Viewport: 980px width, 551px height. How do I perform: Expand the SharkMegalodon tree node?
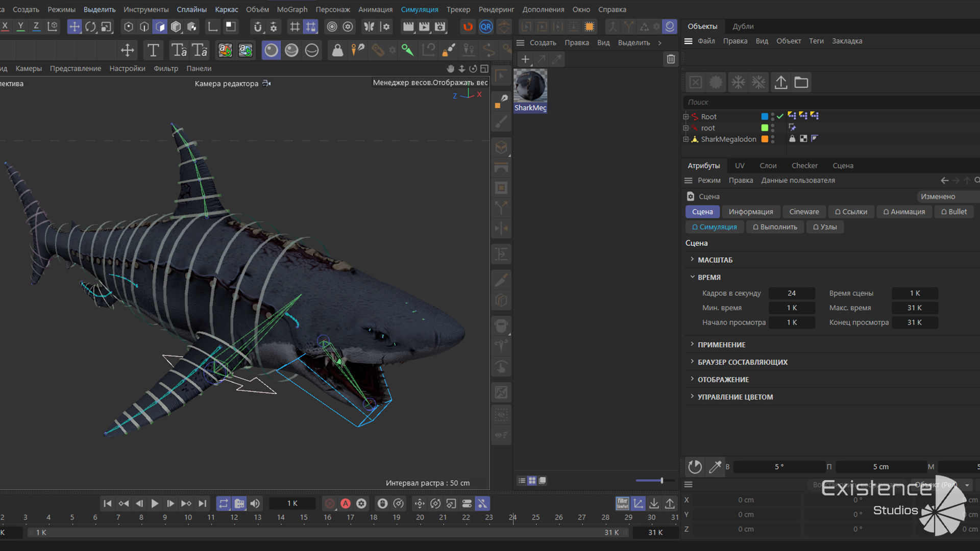[686, 139]
